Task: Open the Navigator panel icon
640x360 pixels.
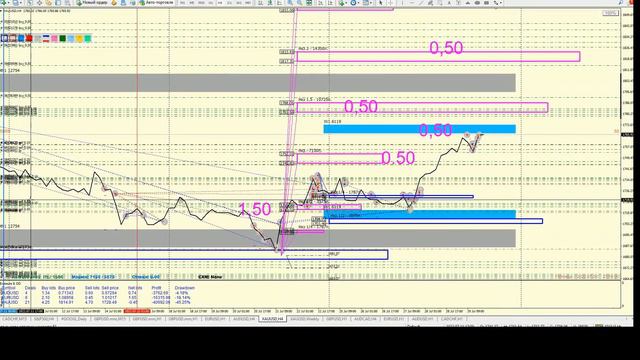Action: [48, 2]
